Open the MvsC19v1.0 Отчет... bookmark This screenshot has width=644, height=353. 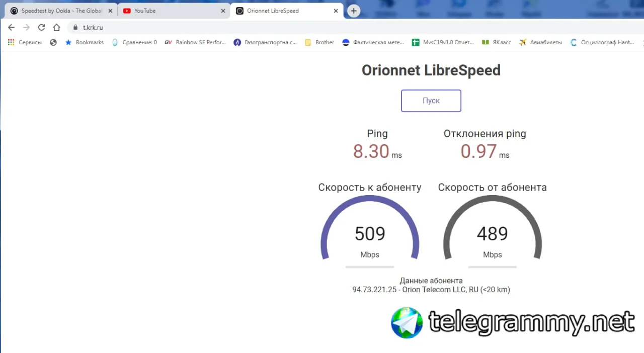click(443, 42)
